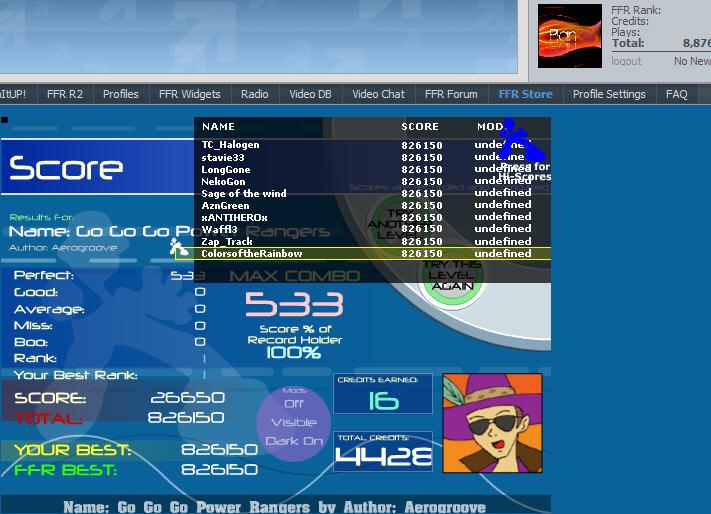Click the Your Best 826150 value
Viewport: 711px width, 514px height.
pos(219,450)
